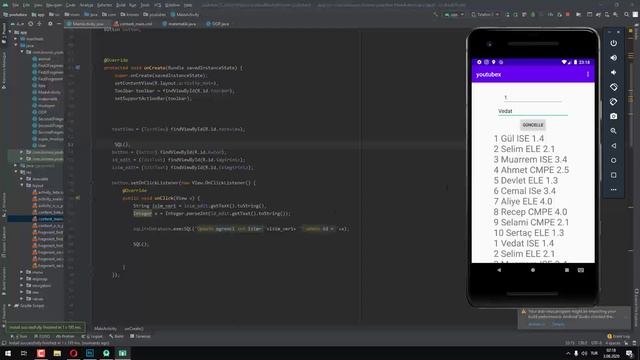
Task: Open the Windows Start menu
Action: coord(8,353)
